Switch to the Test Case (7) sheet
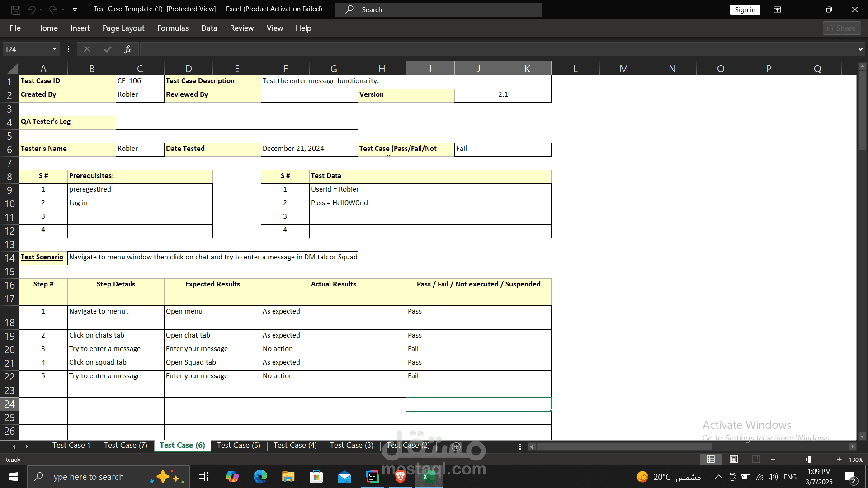 [126, 446]
